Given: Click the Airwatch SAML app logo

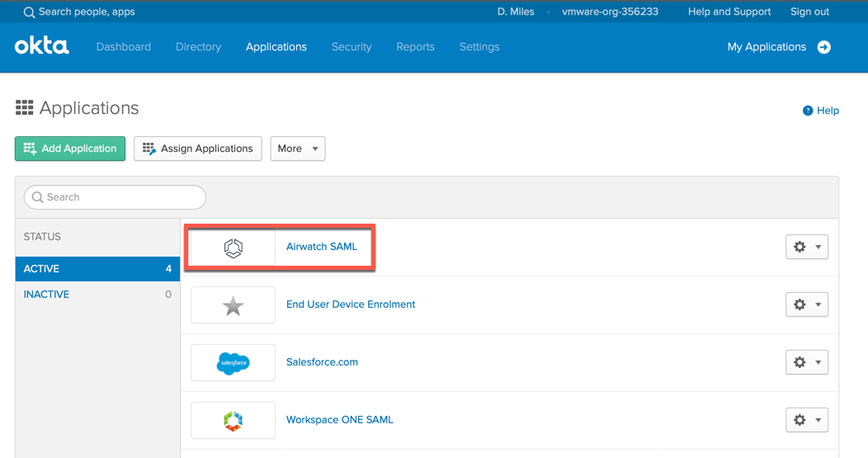Looking at the screenshot, I should click(x=233, y=248).
